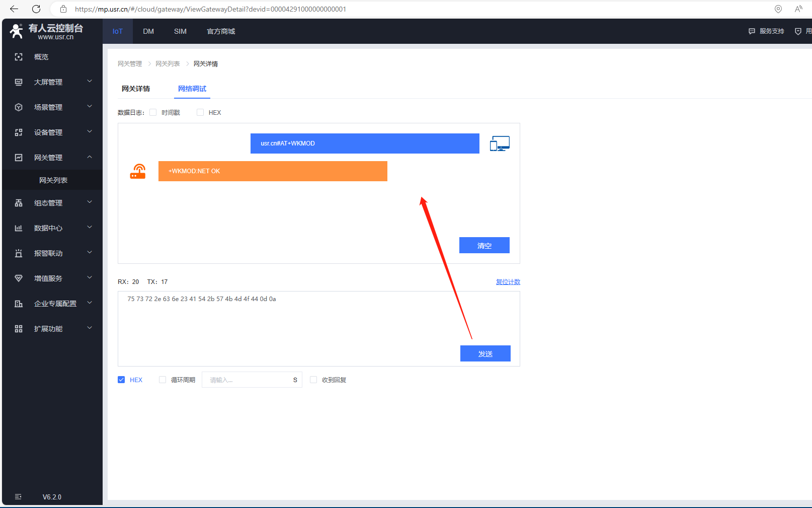Open 网关列表 in the sidebar

52,180
